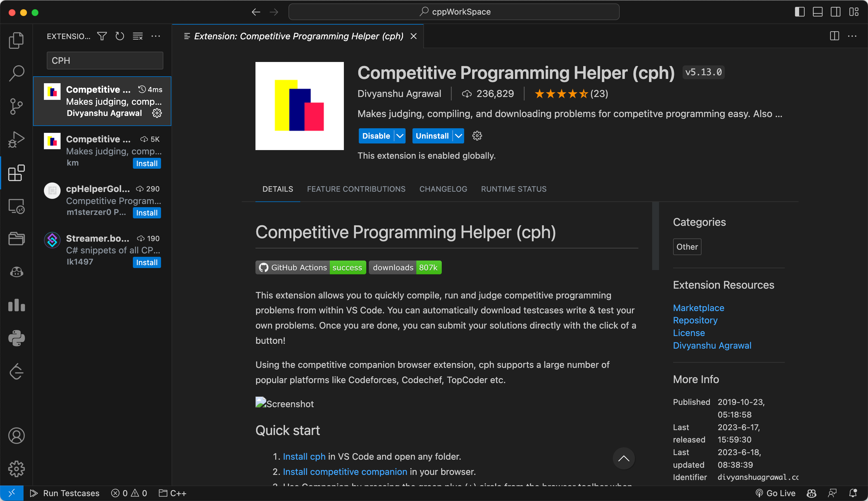Screen dimensions: 868x501
Task: Toggle the secondary sidebar visibility
Action: click(835, 12)
